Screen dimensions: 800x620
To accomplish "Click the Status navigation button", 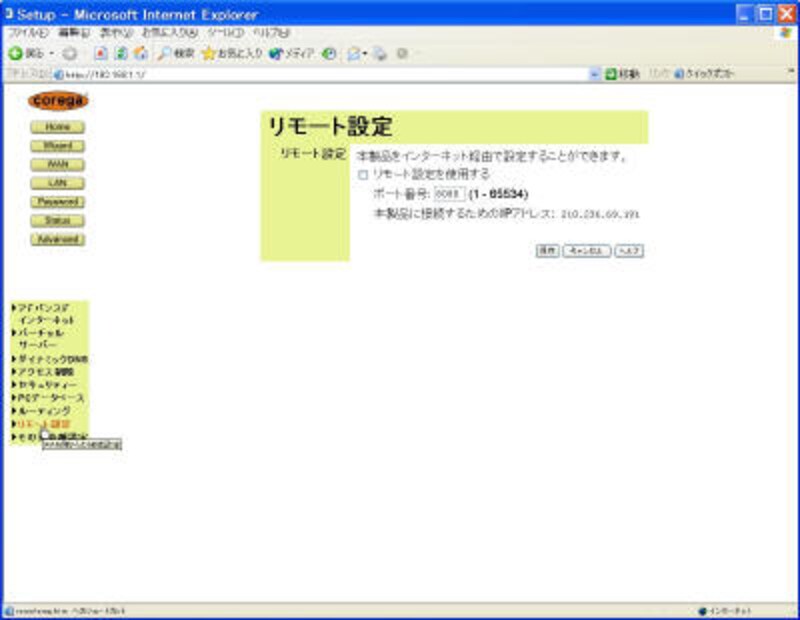I will point(57,221).
